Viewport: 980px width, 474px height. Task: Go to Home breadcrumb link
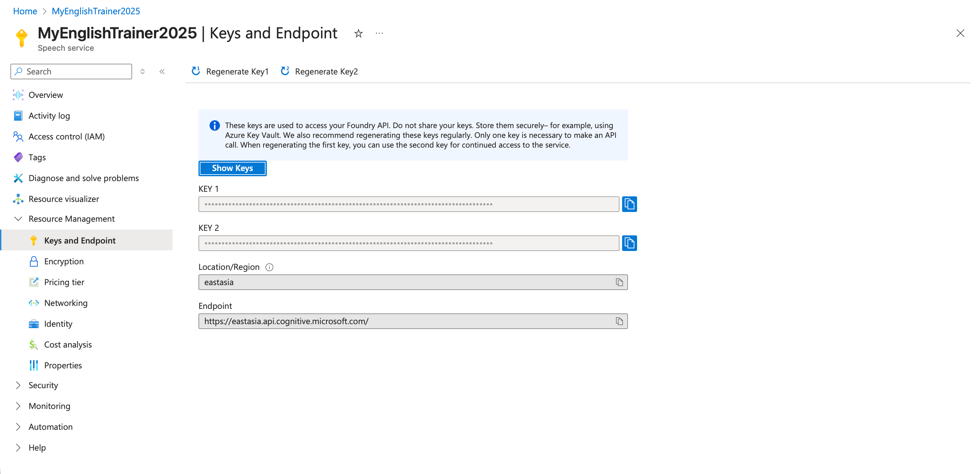point(25,11)
